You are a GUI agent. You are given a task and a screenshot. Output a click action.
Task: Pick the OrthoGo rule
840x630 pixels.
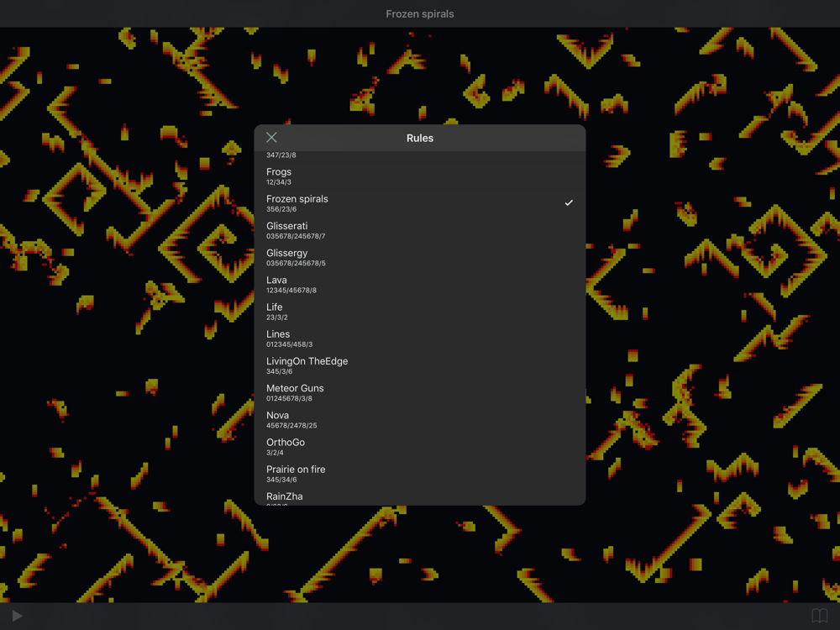coord(419,447)
